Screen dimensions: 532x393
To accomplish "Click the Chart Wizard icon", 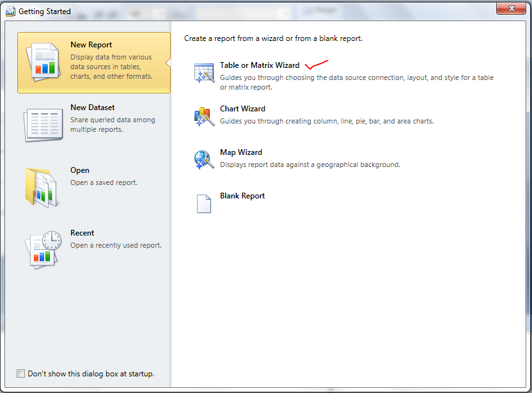I will 204,116.
